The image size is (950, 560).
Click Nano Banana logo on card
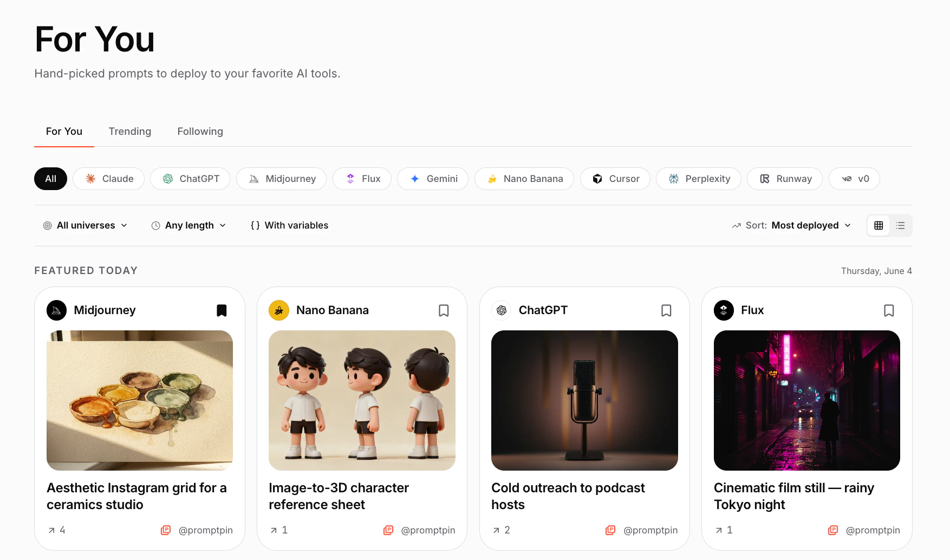coord(279,310)
